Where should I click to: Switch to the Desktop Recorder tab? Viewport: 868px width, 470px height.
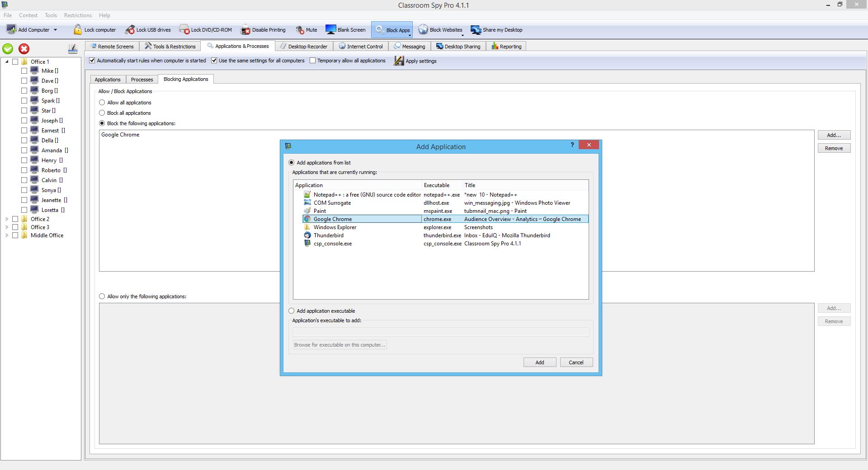click(x=303, y=47)
